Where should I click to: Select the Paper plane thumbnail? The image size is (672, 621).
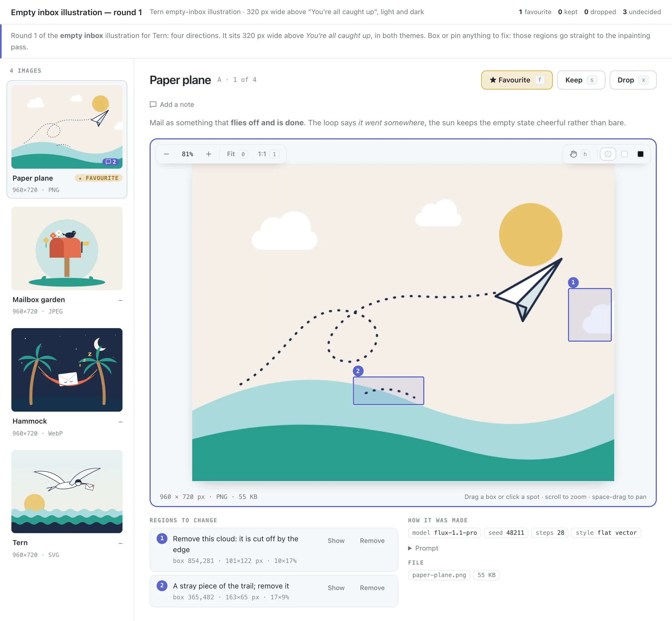67,127
